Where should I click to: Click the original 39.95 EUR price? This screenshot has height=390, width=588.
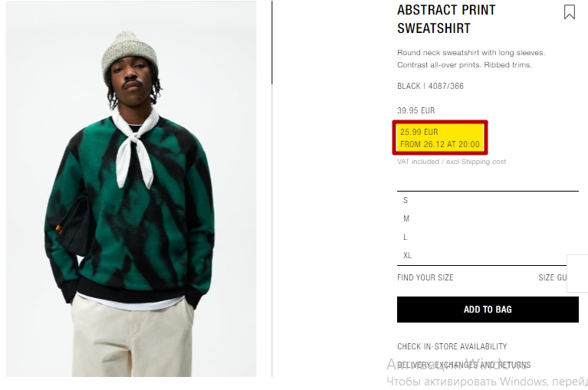pyautogui.click(x=416, y=110)
